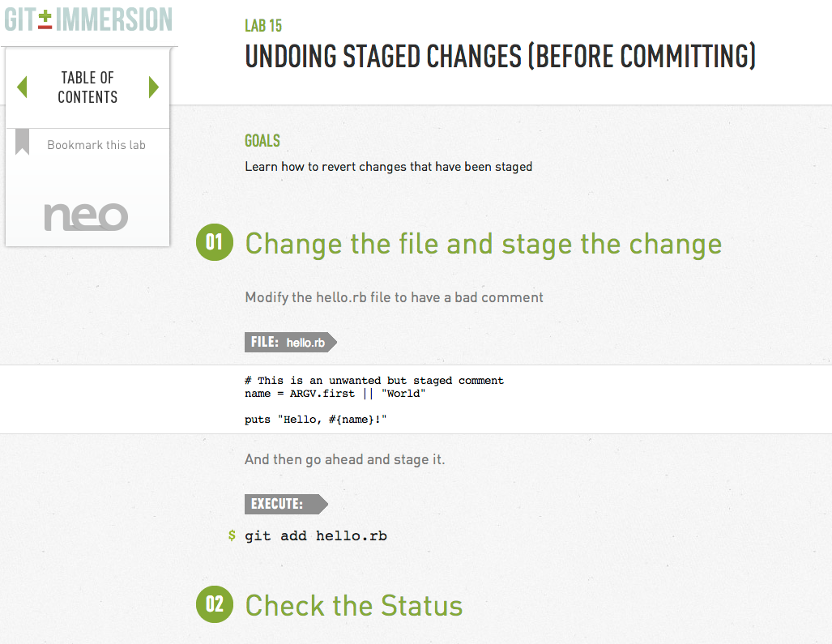
Task: Click the Git Immersion logo
Action: pos(87,19)
